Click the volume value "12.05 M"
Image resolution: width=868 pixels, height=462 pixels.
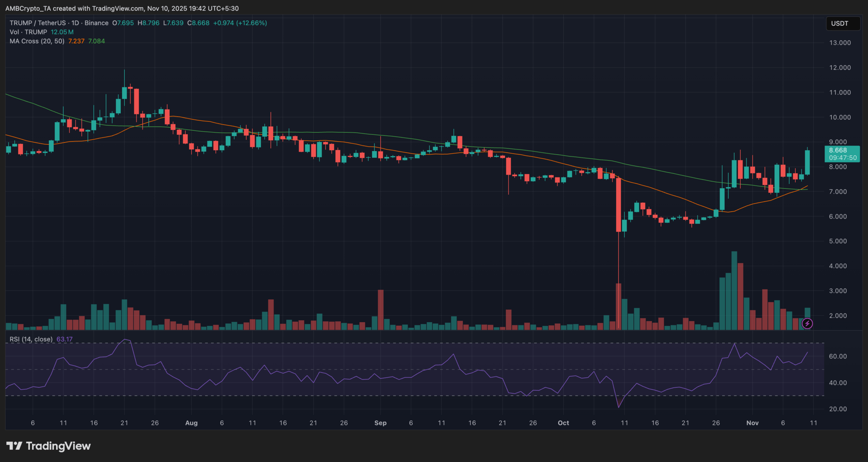pos(62,32)
